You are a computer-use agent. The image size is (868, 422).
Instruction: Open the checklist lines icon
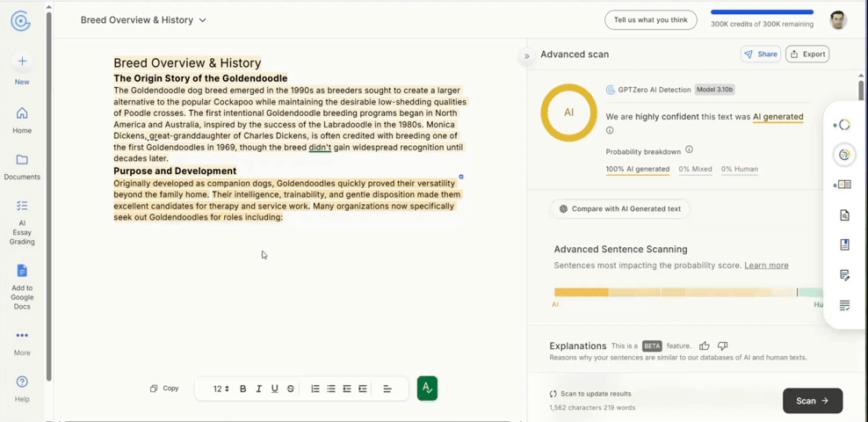point(844,305)
